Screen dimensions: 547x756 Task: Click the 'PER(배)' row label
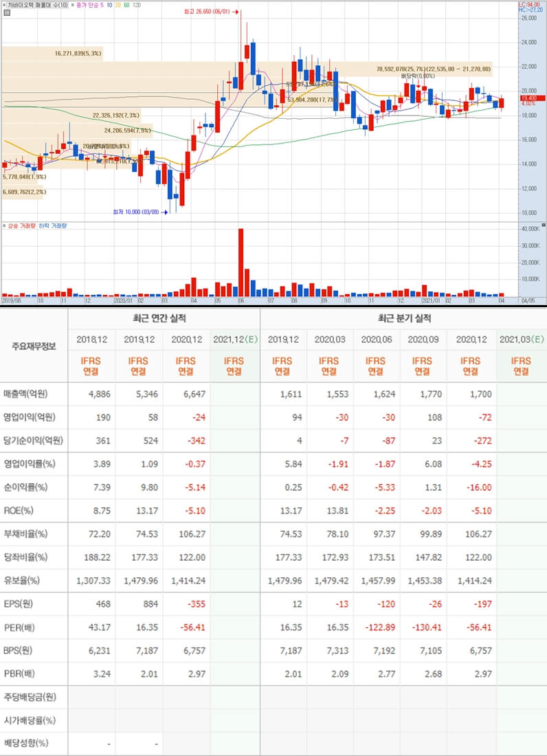point(19,627)
